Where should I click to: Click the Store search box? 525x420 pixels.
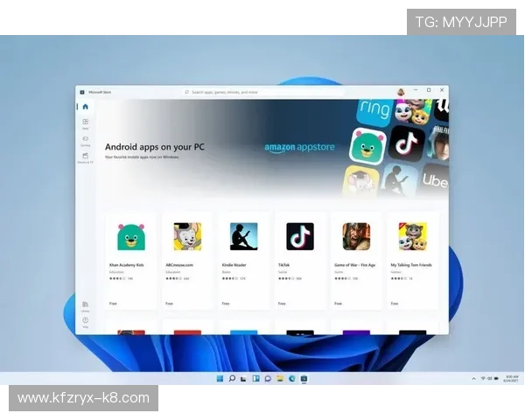pos(263,92)
